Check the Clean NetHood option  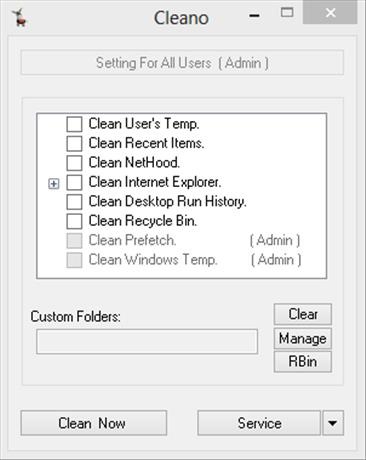pyautogui.click(x=74, y=163)
